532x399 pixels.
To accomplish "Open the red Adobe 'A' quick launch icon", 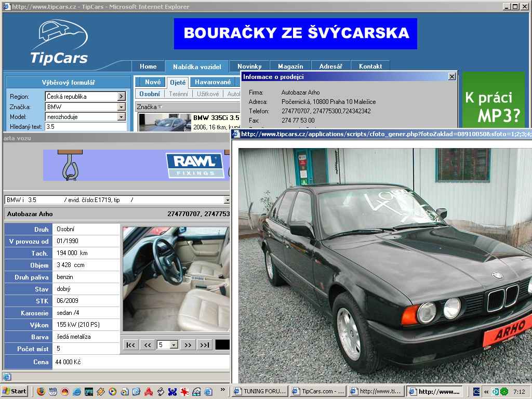I will tap(149, 392).
